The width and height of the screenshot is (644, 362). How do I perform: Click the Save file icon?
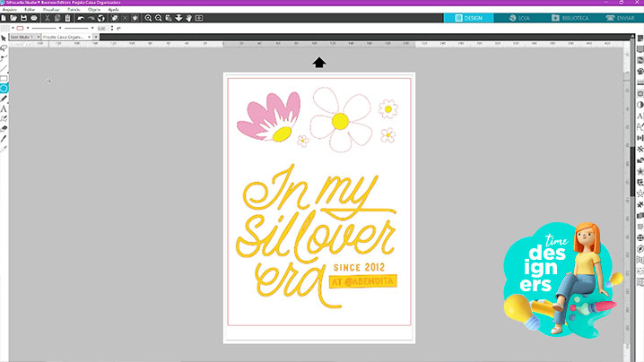[25, 18]
